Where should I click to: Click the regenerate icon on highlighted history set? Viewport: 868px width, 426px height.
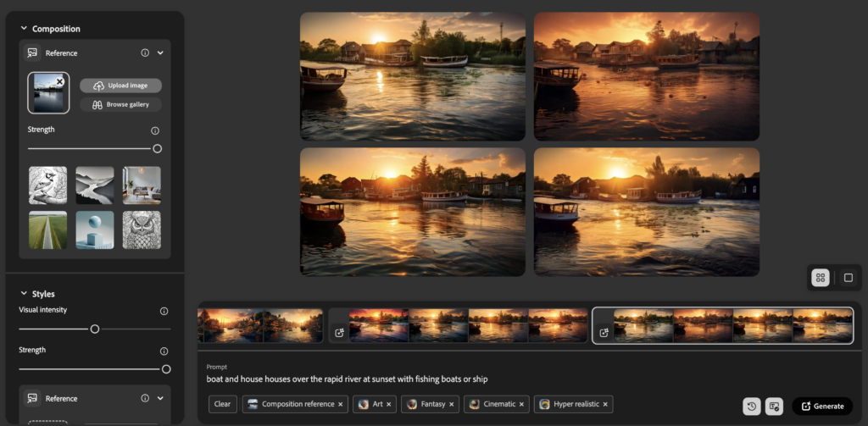coord(604,333)
